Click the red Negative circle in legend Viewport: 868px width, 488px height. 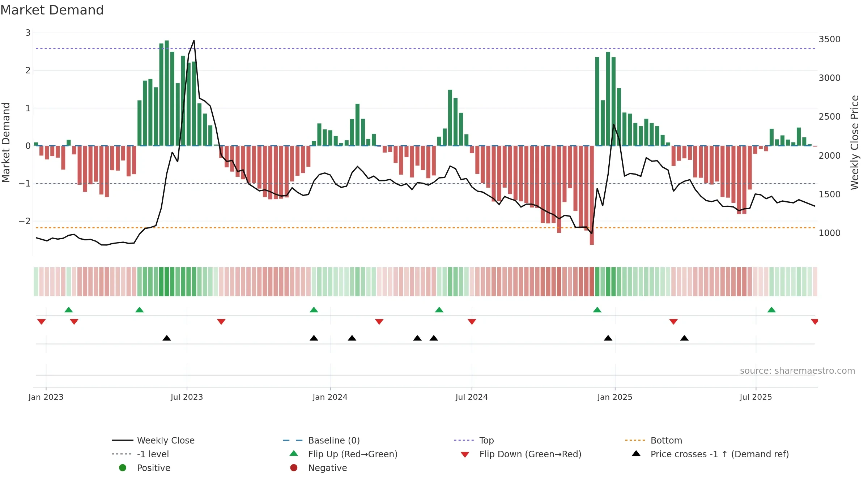294,468
